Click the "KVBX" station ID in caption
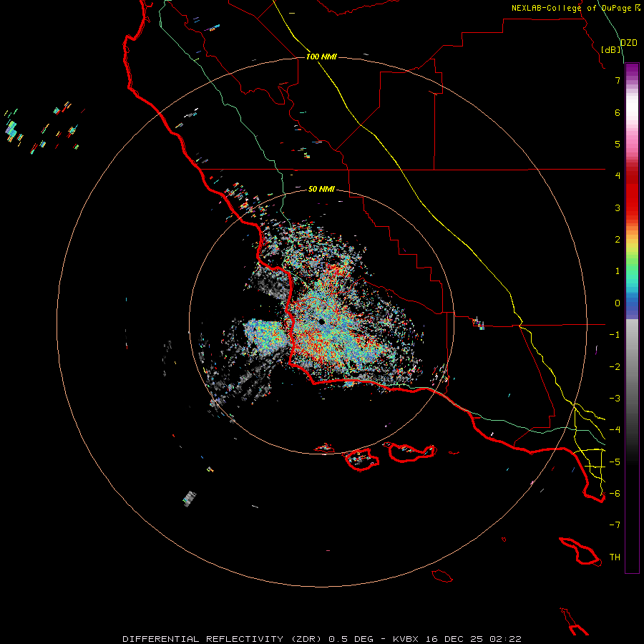The width and height of the screenshot is (644, 644). tap(406, 639)
